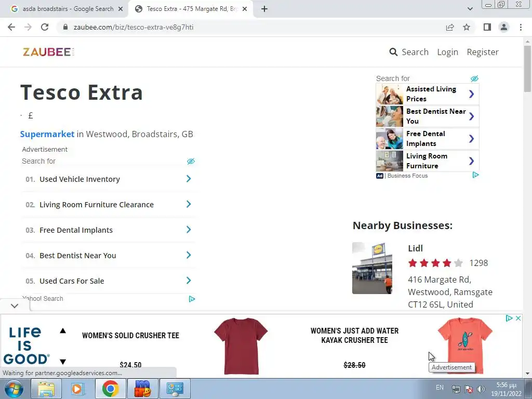This screenshot has height=399, width=532.
Task: Open the chevron for Used Vehicle Inventory
Action: (x=189, y=179)
